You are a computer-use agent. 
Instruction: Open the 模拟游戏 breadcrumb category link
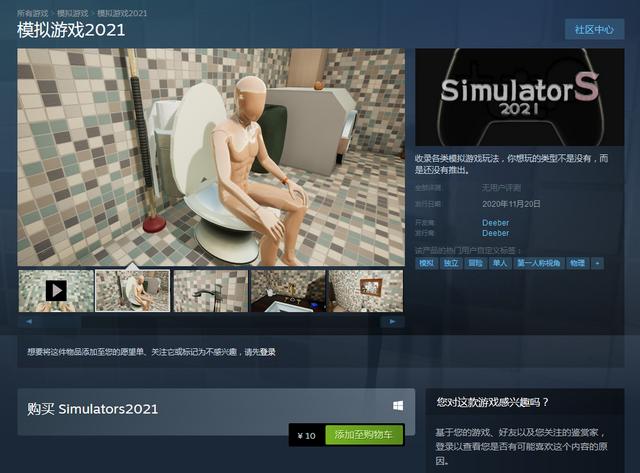(73, 13)
